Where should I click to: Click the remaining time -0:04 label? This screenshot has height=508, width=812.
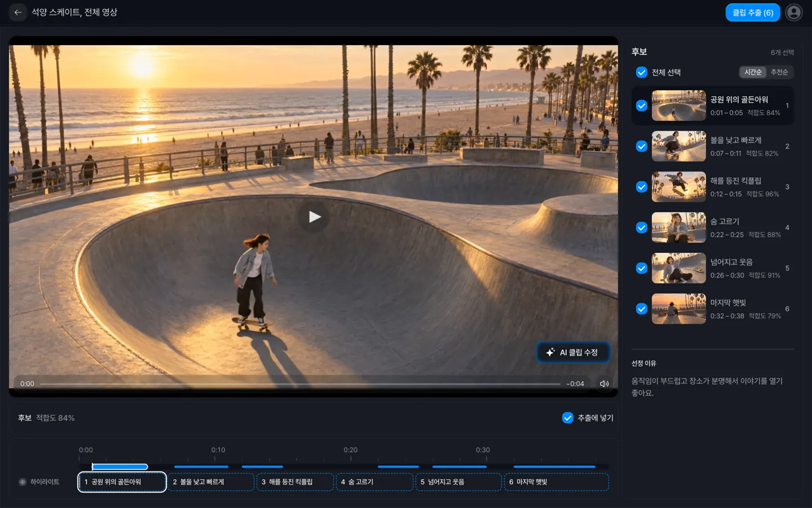(x=575, y=384)
